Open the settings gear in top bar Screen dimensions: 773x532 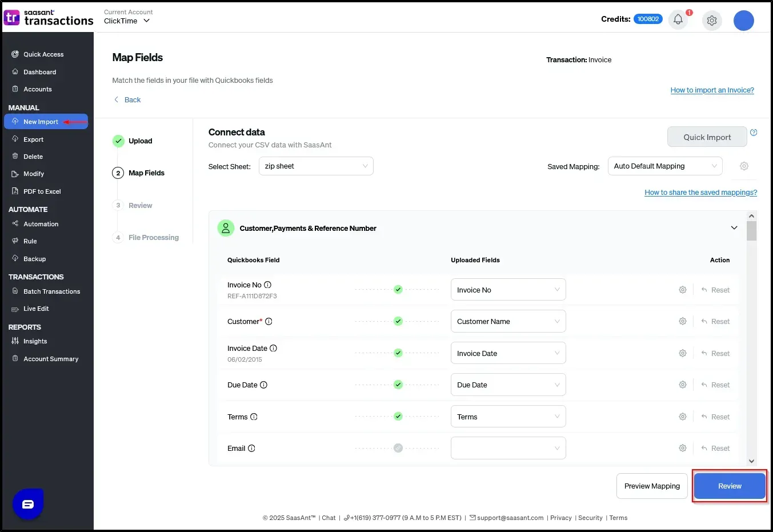pos(712,21)
